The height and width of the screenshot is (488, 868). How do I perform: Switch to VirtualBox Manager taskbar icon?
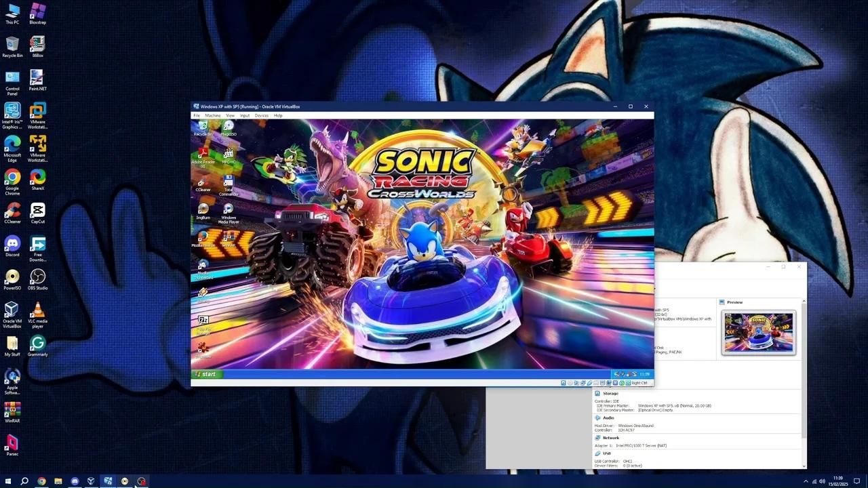(91, 481)
